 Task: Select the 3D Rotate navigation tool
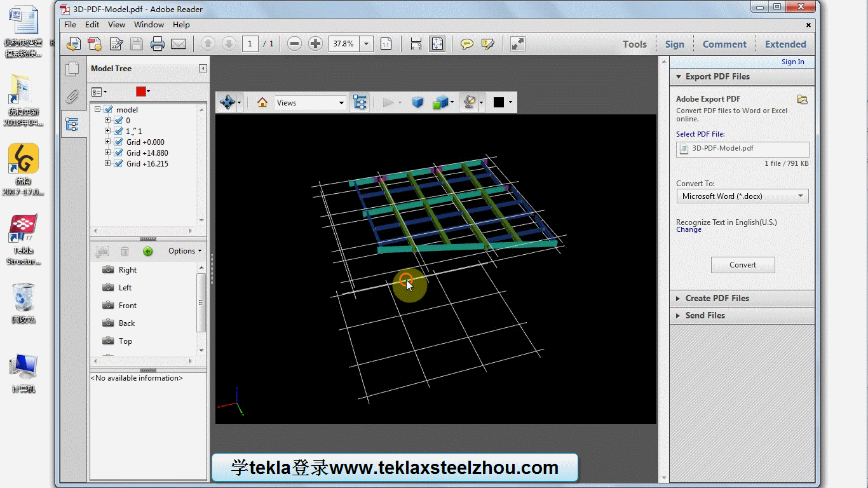point(227,102)
